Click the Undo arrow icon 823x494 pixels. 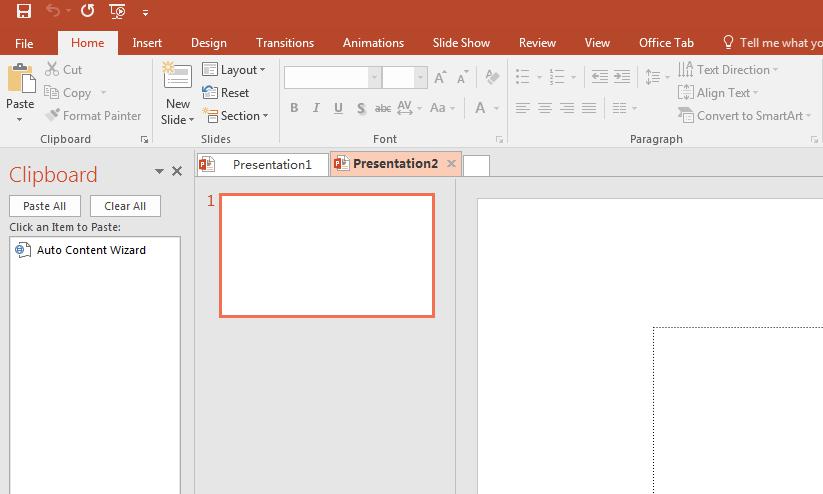tap(53, 10)
